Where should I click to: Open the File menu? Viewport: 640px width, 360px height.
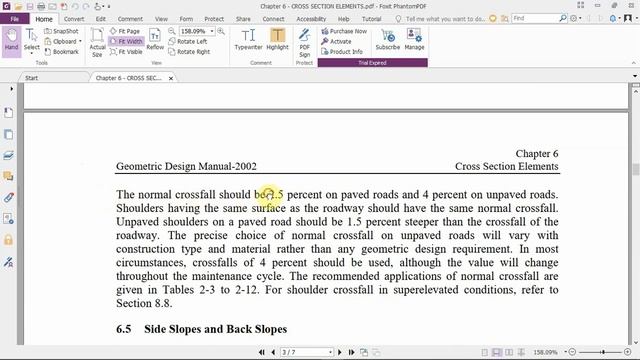click(15, 19)
